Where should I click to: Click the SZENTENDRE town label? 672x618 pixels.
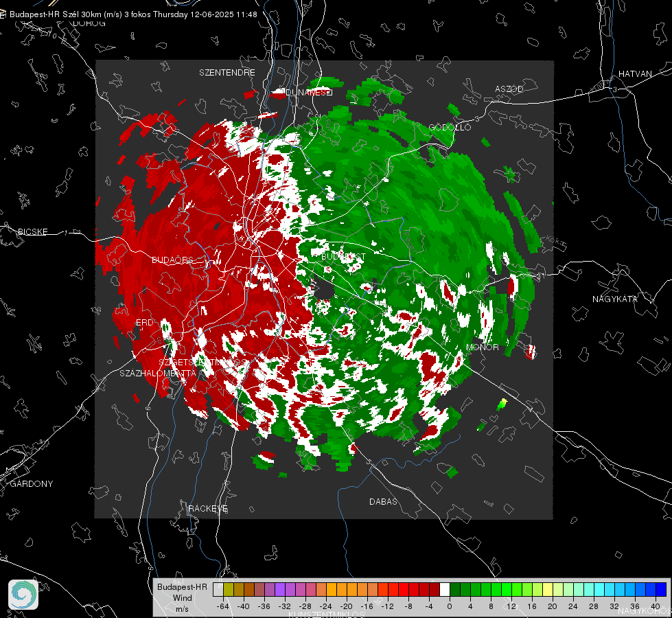click(227, 73)
